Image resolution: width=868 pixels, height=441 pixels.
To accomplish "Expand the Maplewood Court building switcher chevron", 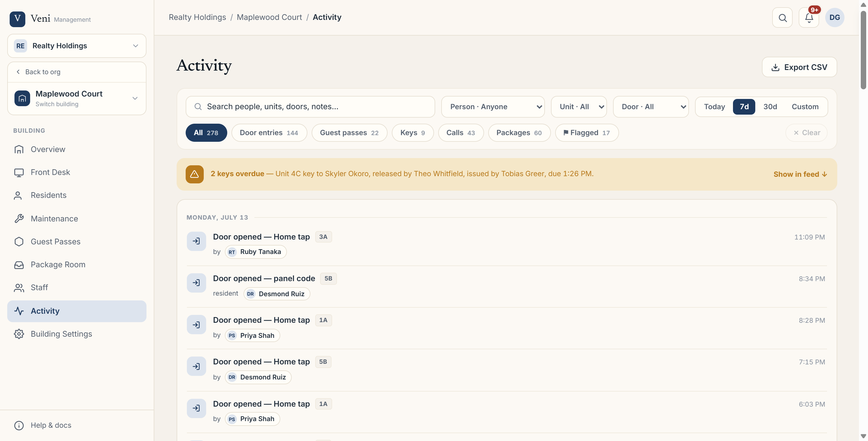I will (x=135, y=98).
